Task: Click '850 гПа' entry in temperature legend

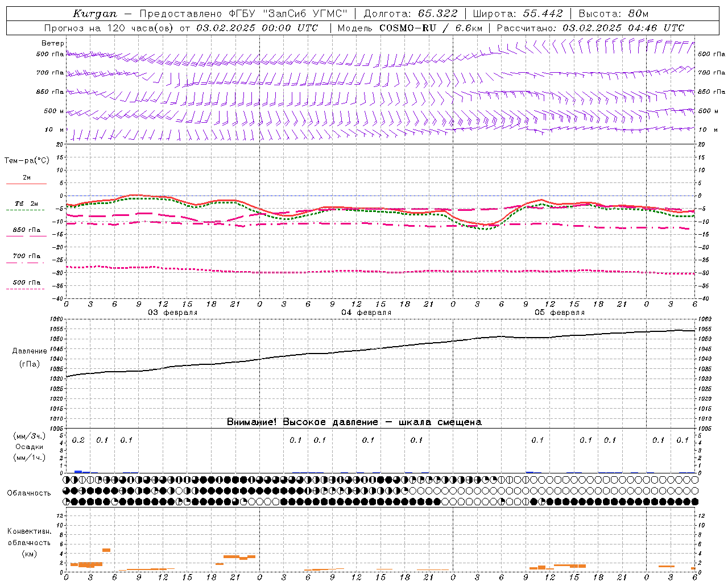Action: 27,230
